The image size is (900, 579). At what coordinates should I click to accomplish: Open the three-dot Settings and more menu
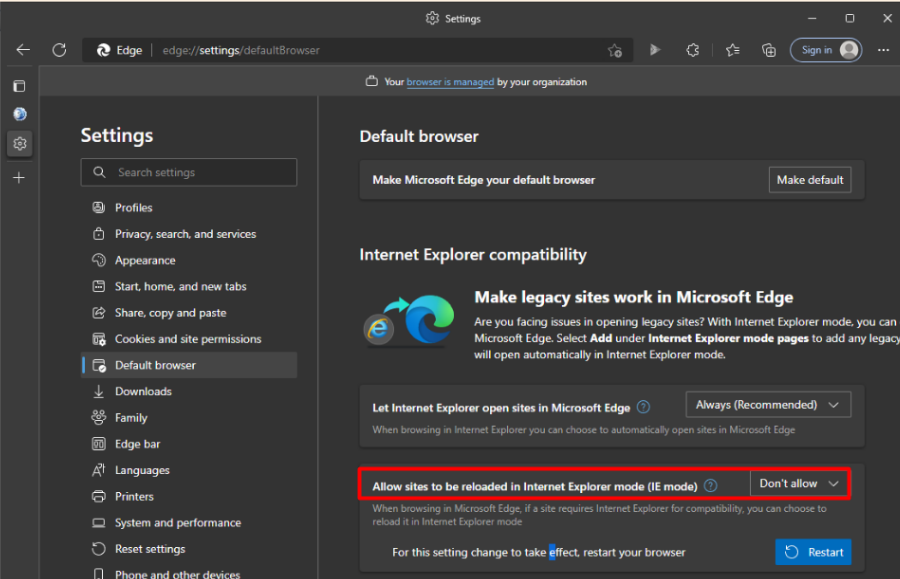(x=883, y=50)
